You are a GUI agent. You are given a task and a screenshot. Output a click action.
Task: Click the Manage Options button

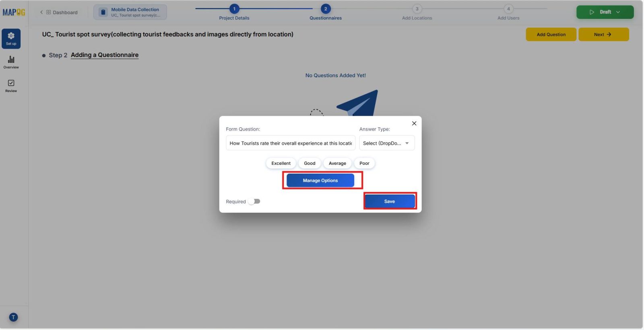tap(320, 180)
